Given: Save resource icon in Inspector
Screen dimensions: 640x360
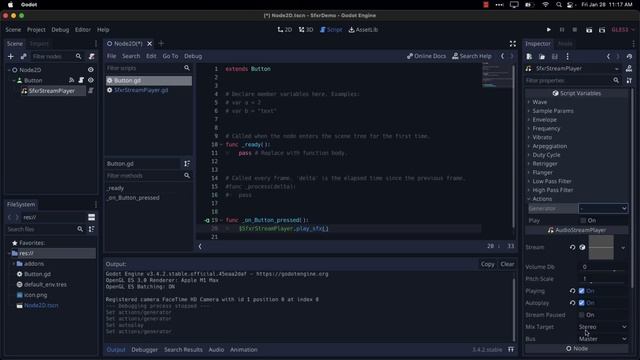Looking at the screenshot, I should pyautogui.click(x=554, y=56).
